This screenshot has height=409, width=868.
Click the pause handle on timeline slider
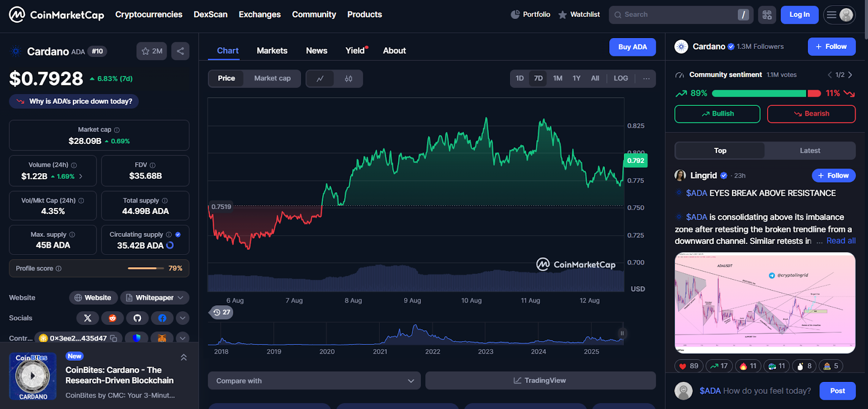[622, 333]
